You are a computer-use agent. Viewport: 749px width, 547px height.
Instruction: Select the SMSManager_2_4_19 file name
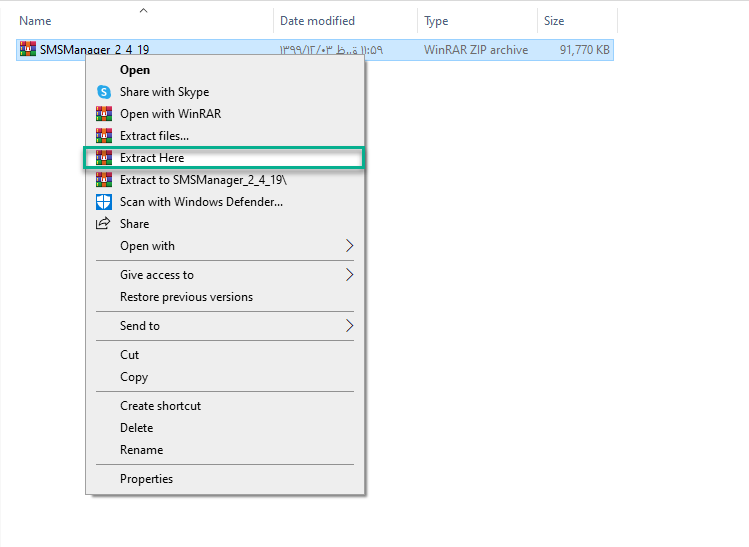tap(95, 50)
